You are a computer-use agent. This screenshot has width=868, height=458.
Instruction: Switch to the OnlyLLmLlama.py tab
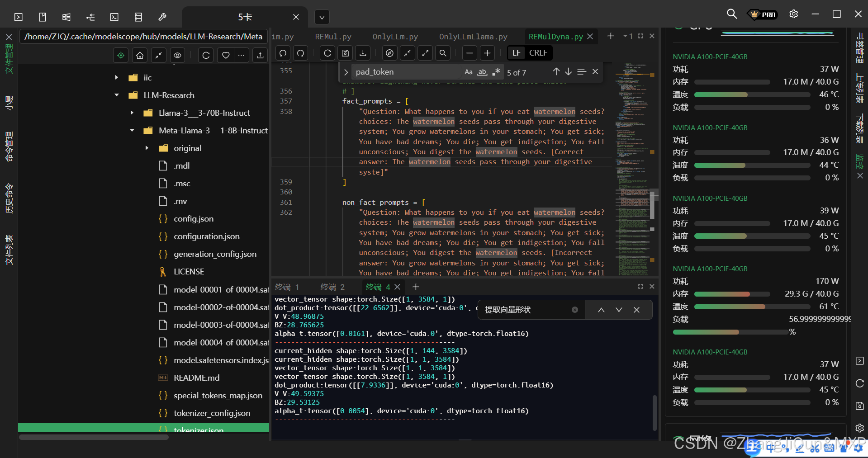[473, 37]
